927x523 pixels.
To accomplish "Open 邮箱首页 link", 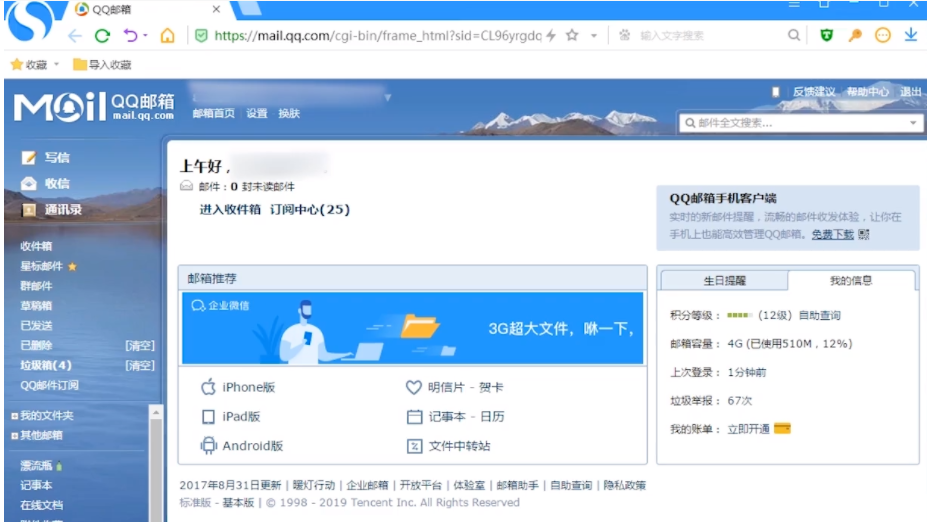I will [x=213, y=113].
